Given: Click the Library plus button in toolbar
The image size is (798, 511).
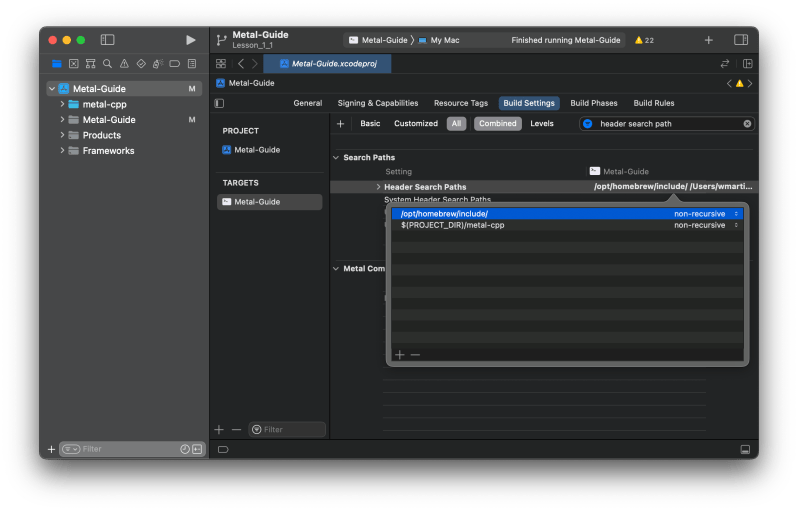Looking at the screenshot, I should pyautogui.click(x=708, y=40).
